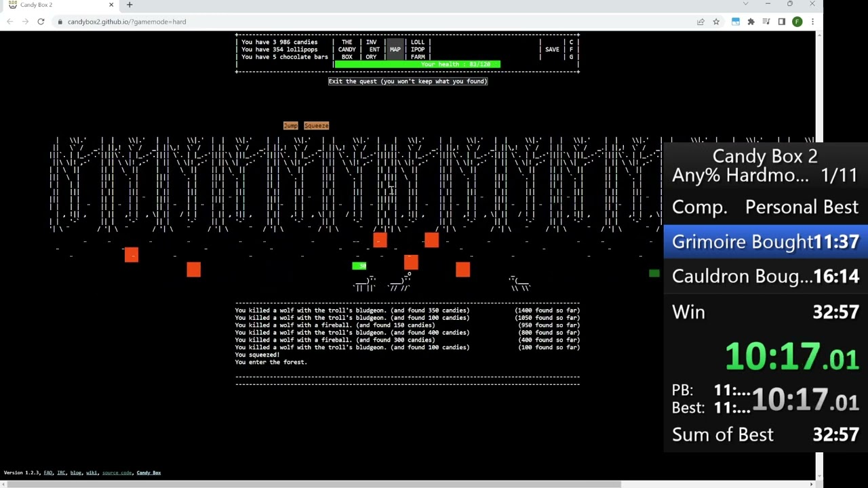Click the Sum of Best label
The width and height of the screenshot is (868, 488).
pos(722,434)
